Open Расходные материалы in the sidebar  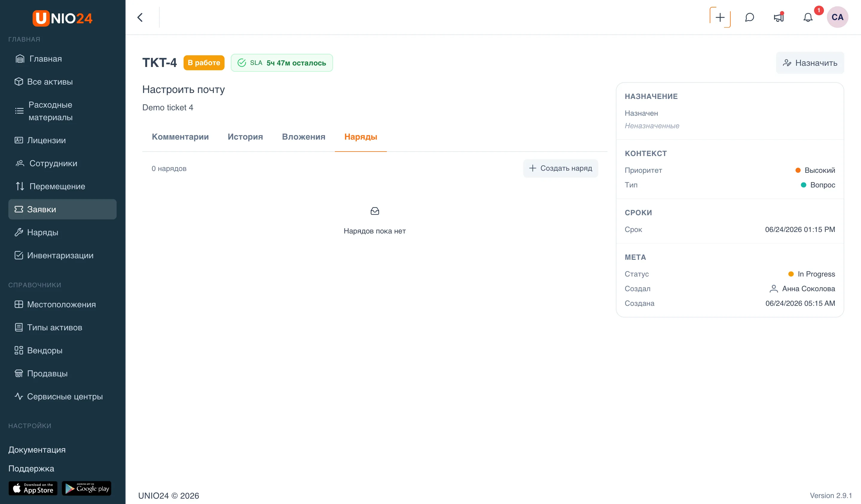coord(62,111)
